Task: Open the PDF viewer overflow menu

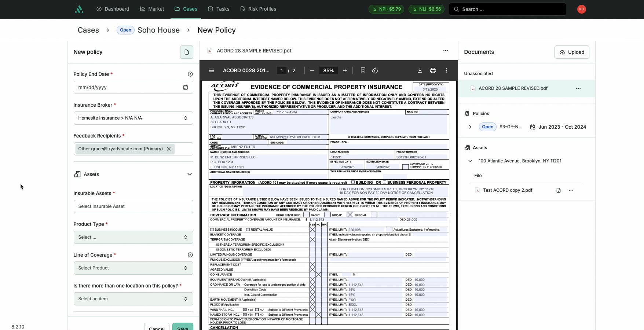Action: pyautogui.click(x=446, y=70)
